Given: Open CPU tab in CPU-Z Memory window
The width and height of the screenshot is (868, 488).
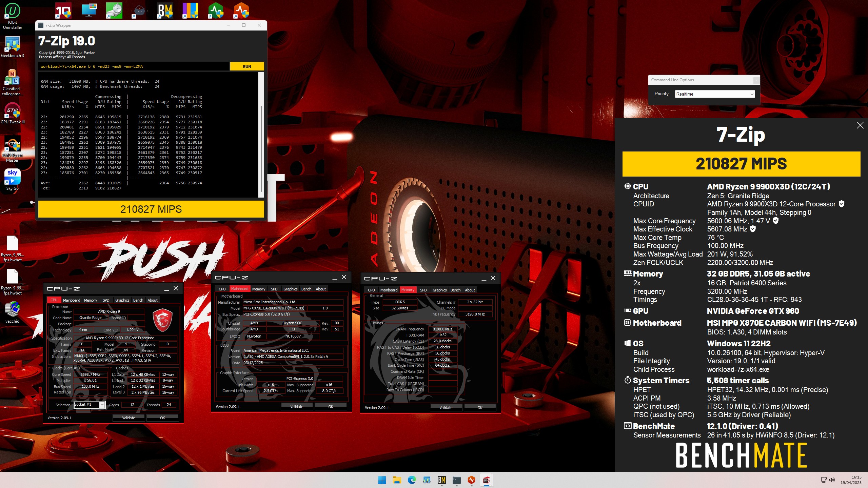Looking at the screenshot, I should pyautogui.click(x=371, y=290).
